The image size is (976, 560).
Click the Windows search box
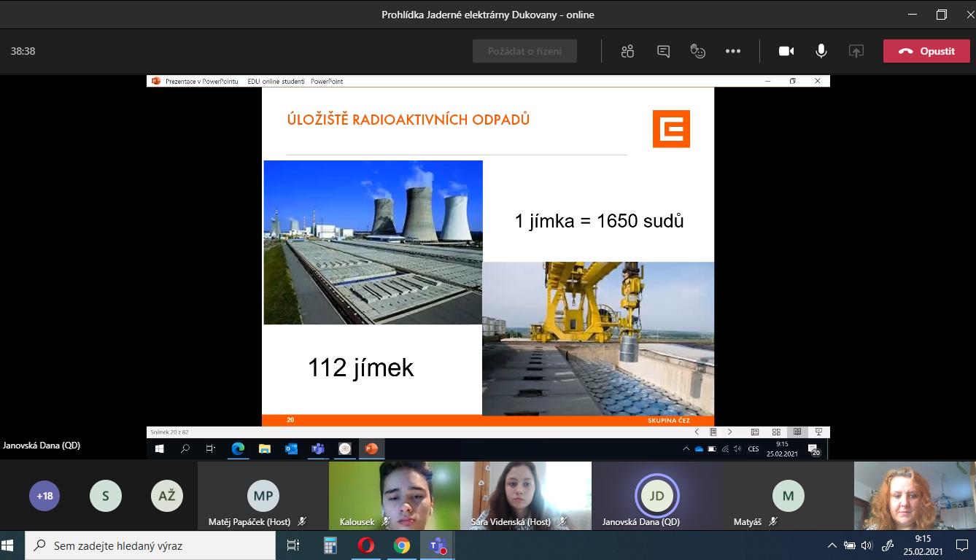[150, 545]
